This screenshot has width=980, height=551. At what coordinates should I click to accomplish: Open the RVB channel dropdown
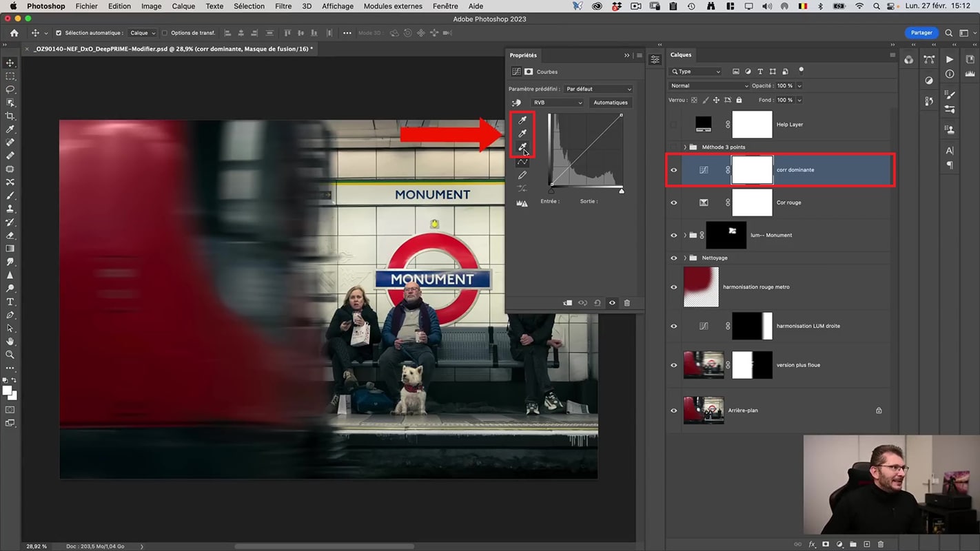point(558,103)
